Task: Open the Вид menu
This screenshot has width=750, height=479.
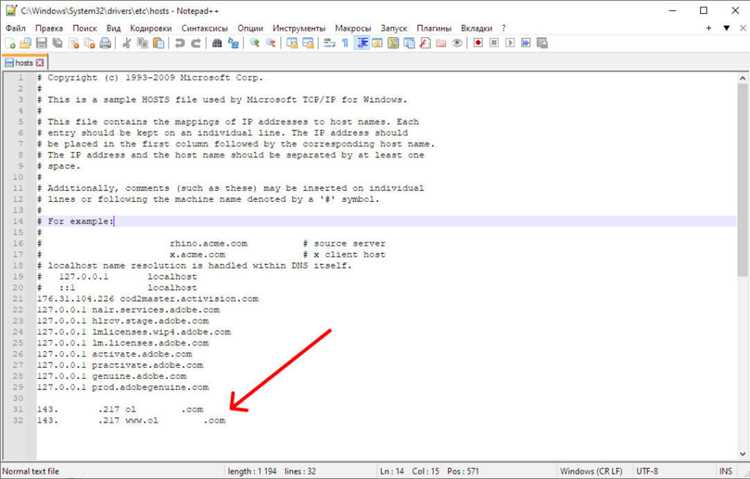Action: click(x=113, y=28)
